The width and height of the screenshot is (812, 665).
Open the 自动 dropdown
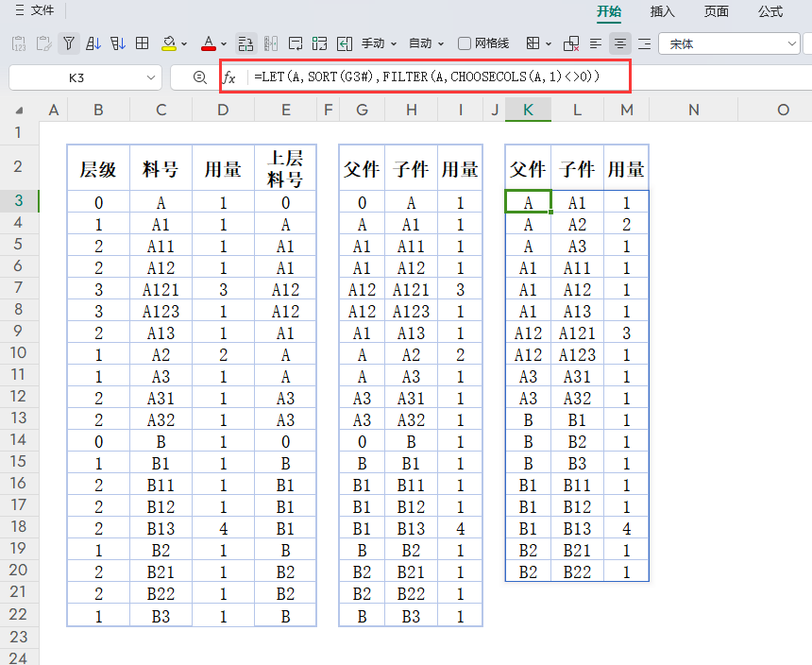(x=426, y=43)
